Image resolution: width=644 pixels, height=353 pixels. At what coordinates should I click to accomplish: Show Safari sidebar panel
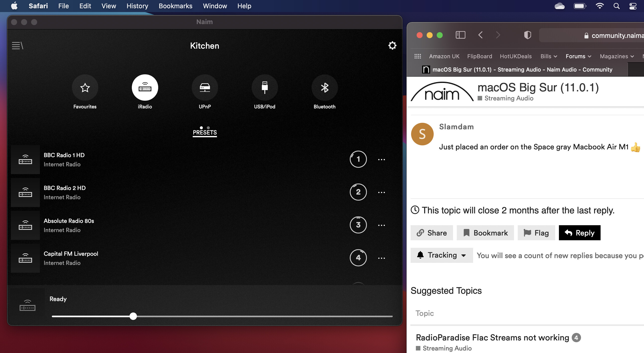[460, 35]
